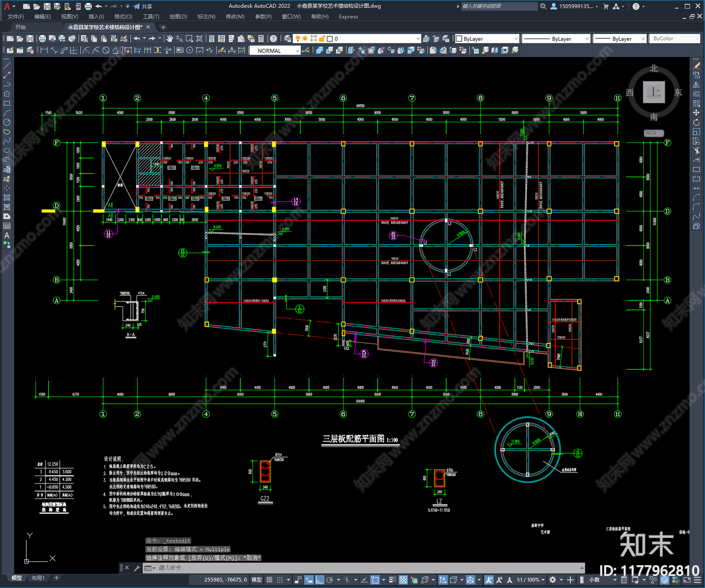
Task: Toggle lineweight display in status bar
Action: (392, 580)
